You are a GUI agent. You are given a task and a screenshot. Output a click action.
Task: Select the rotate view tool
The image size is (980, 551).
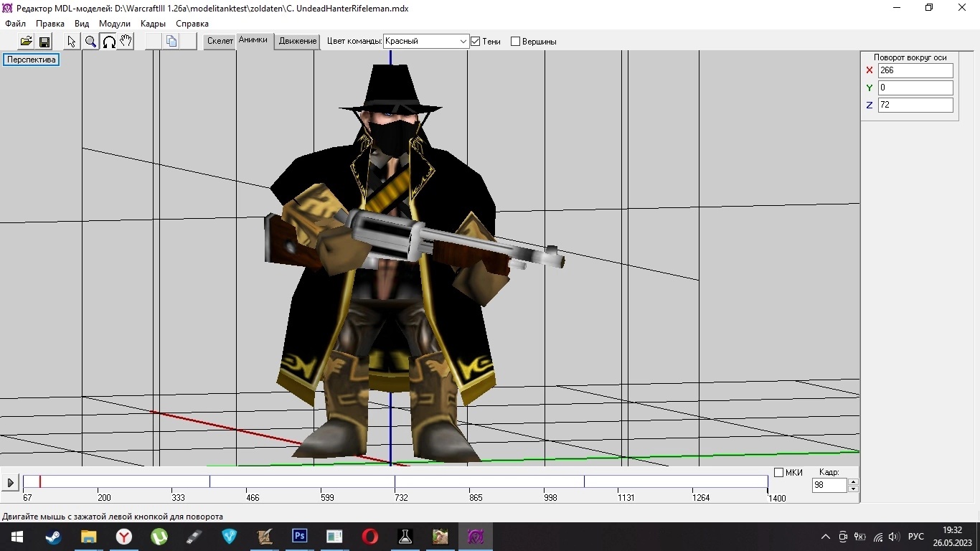[108, 42]
